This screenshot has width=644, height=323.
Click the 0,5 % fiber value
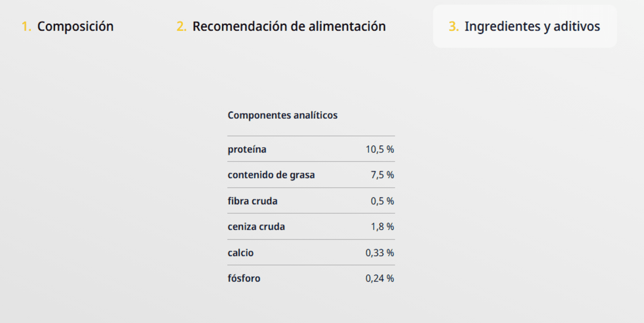(382, 201)
